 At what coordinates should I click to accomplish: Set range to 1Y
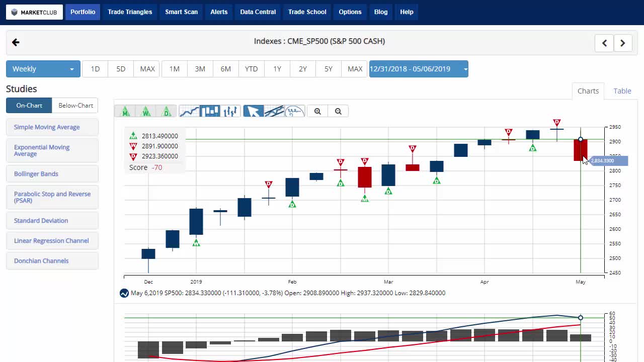pyautogui.click(x=277, y=69)
